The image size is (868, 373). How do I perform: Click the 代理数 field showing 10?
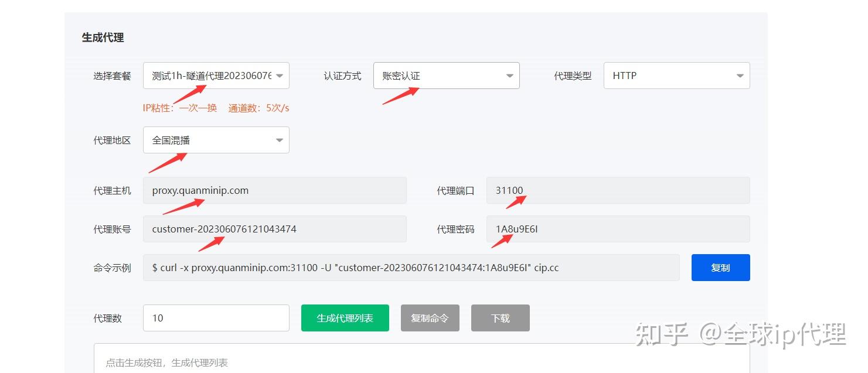(216, 317)
